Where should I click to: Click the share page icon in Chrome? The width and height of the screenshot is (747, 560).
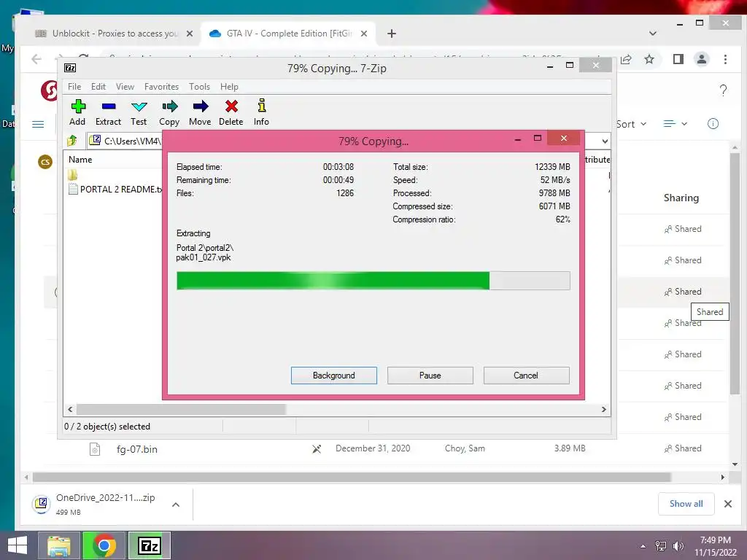coord(626,59)
